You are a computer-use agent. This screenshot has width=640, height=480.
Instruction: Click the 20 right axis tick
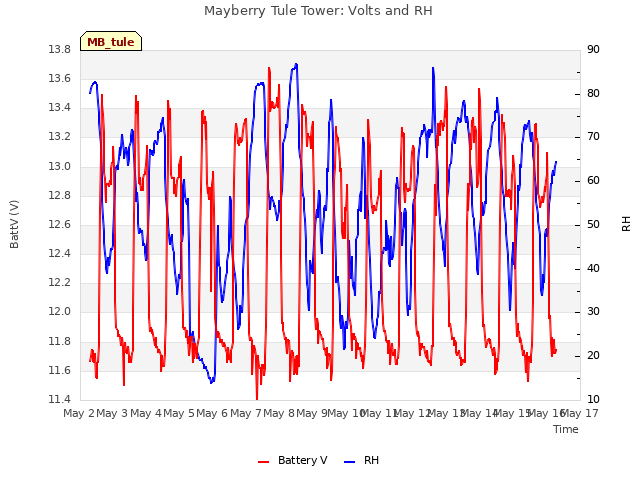(x=593, y=356)
